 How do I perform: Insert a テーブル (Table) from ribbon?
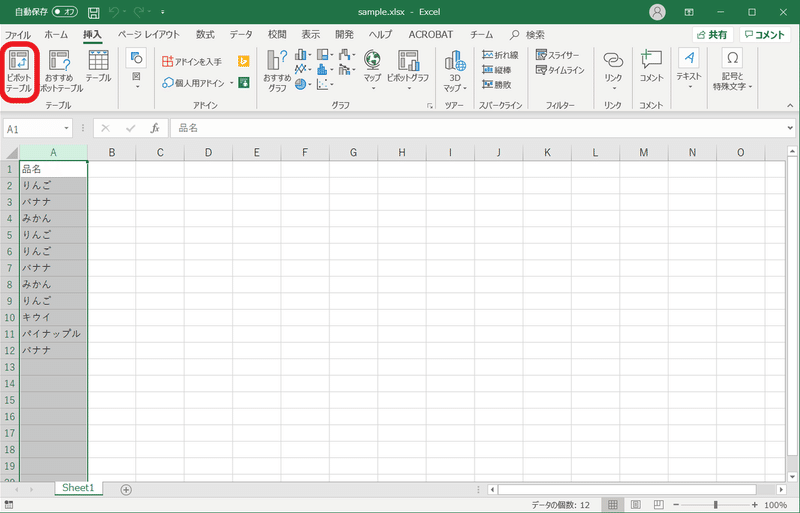[x=98, y=66]
